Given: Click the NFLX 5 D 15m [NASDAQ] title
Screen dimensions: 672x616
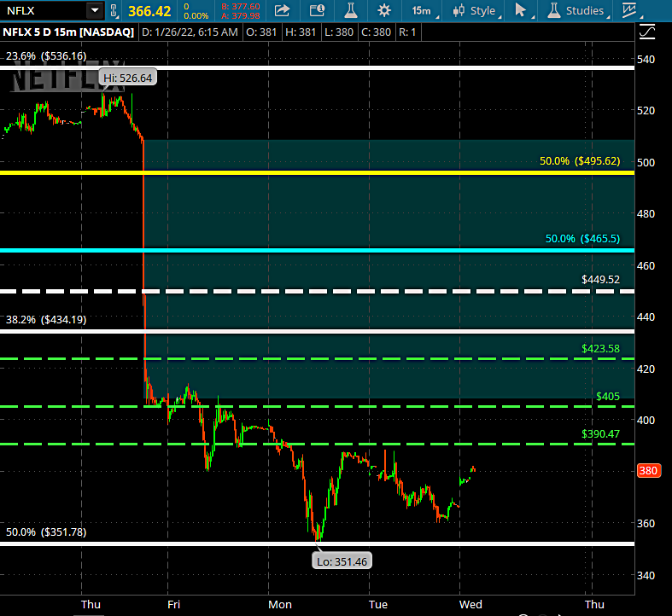Looking at the screenshot, I should pyautogui.click(x=68, y=32).
